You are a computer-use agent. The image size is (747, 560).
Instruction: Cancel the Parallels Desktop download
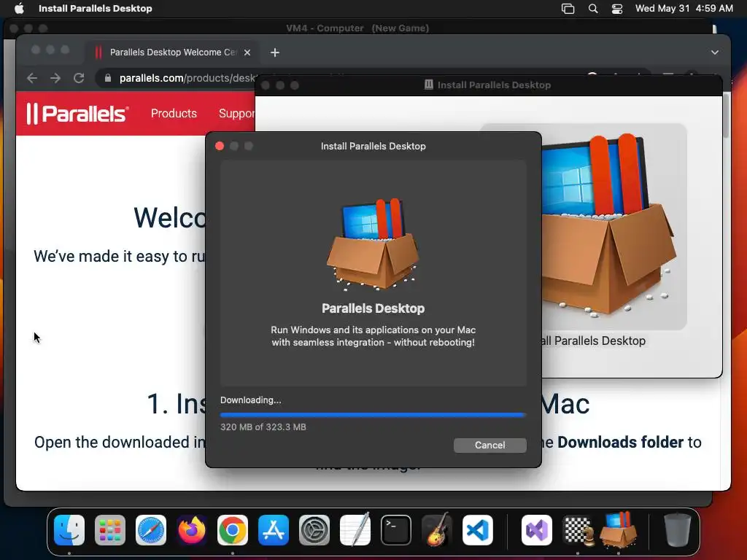489,446
